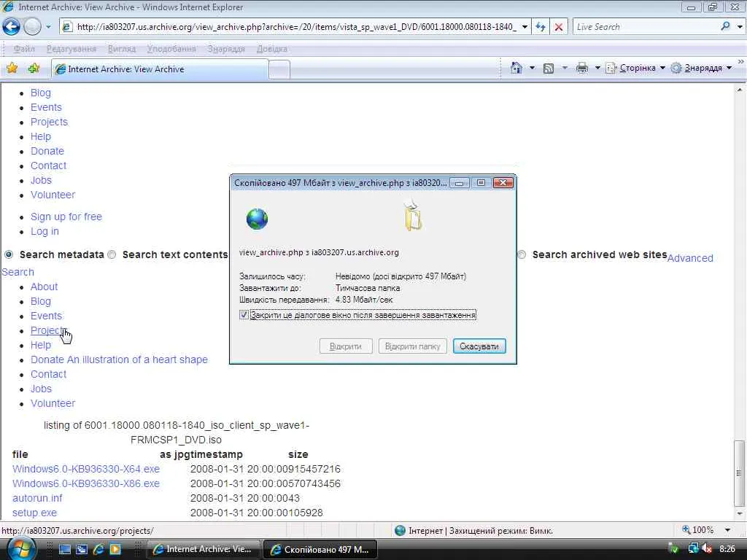Click the Refresh icon next to address bar
The image size is (747, 560).
(541, 27)
